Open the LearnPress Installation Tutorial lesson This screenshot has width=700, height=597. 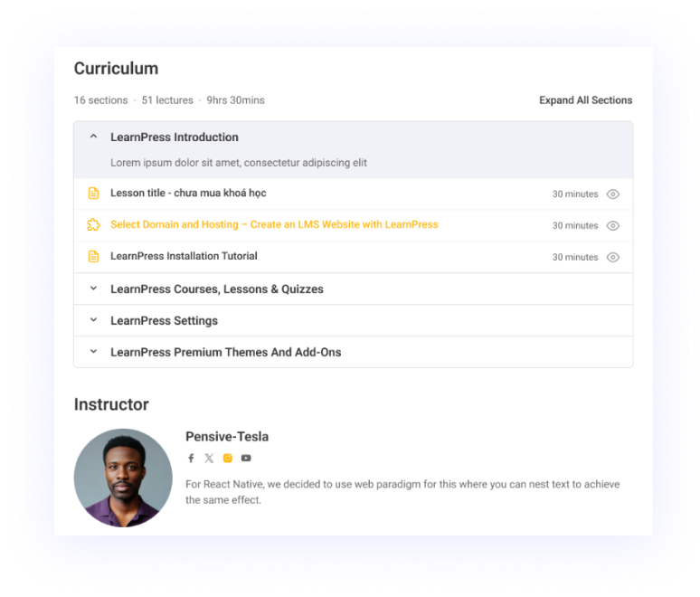184,256
